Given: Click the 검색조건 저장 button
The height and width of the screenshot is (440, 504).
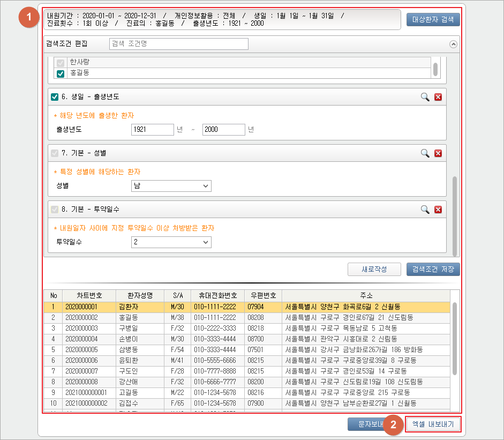Looking at the screenshot, I should click(433, 269).
